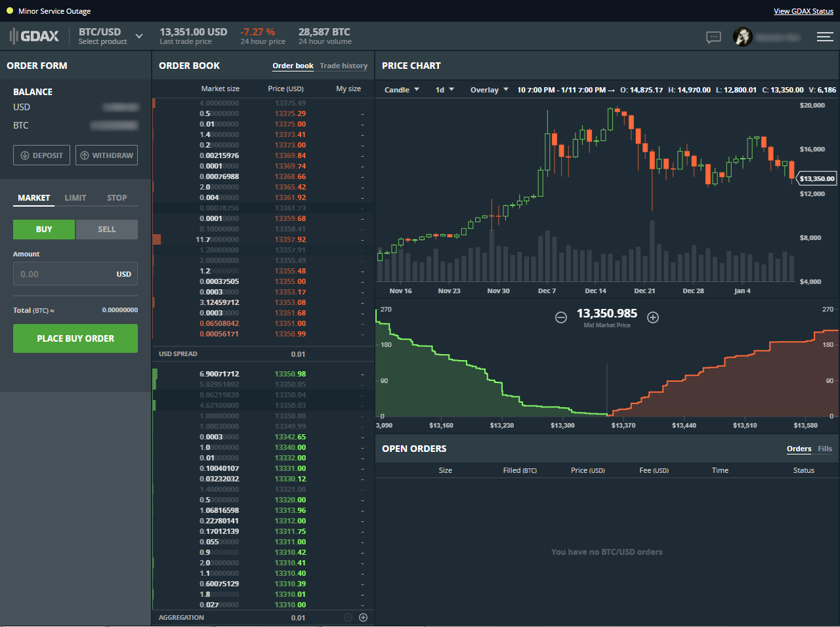Click the Minor Service Outage notice text
The width and height of the screenshot is (840, 627).
point(54,11)
